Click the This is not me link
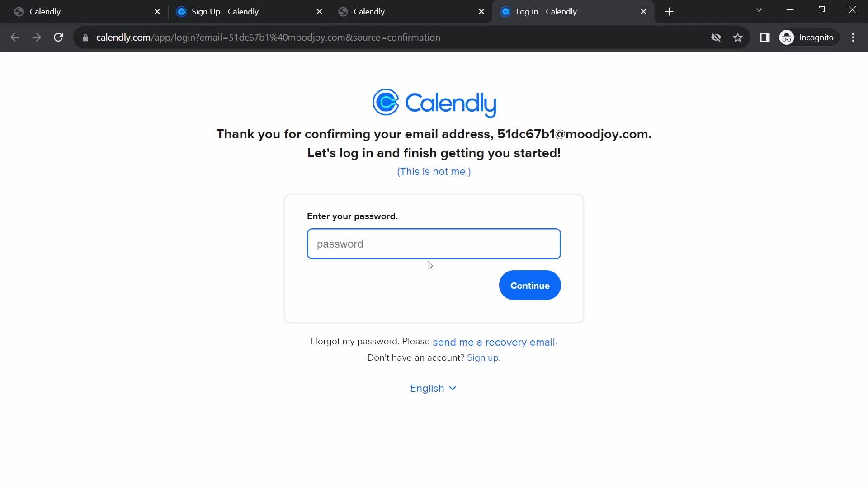This screenshot has height=488, width=868. [x=434, y=171]
